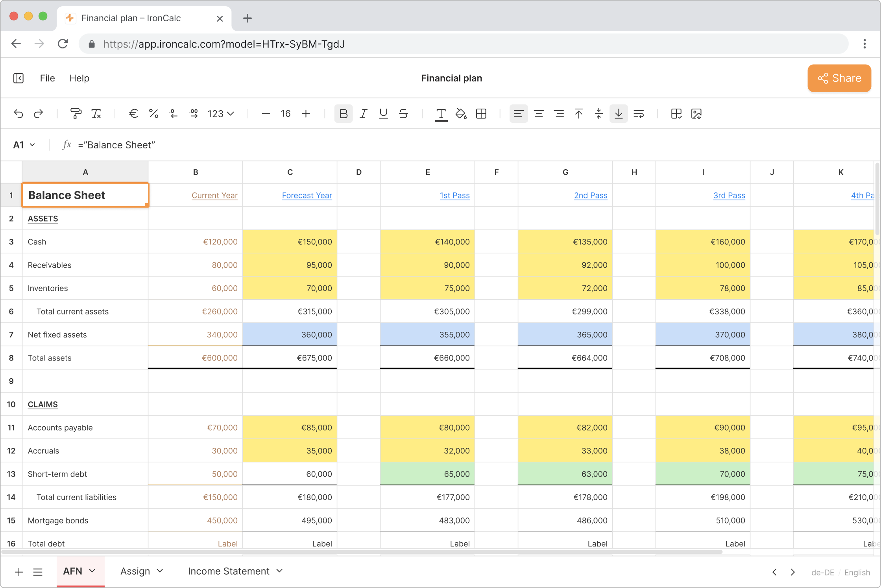Toggle strikethrough formatting

(x=403, y=114)
